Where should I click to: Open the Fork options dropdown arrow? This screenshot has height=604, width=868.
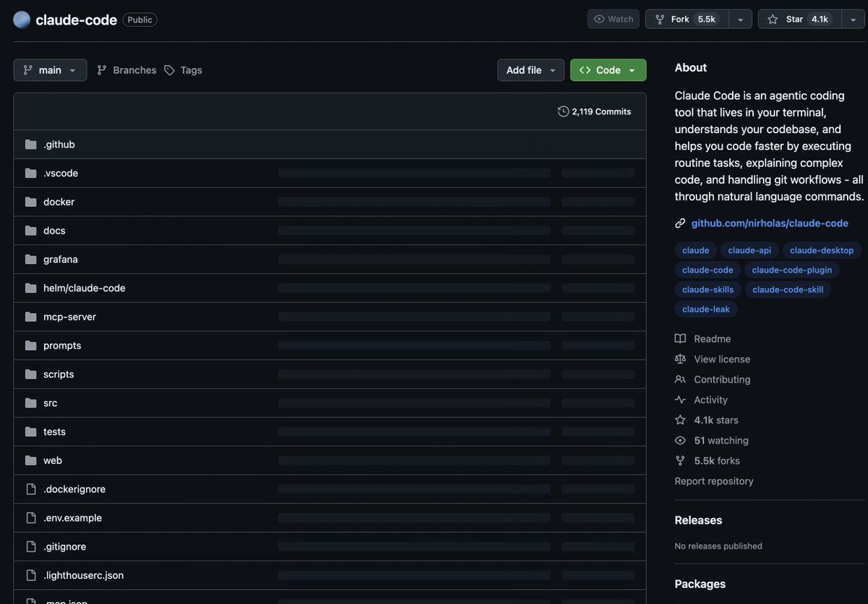tap(740, 19)
